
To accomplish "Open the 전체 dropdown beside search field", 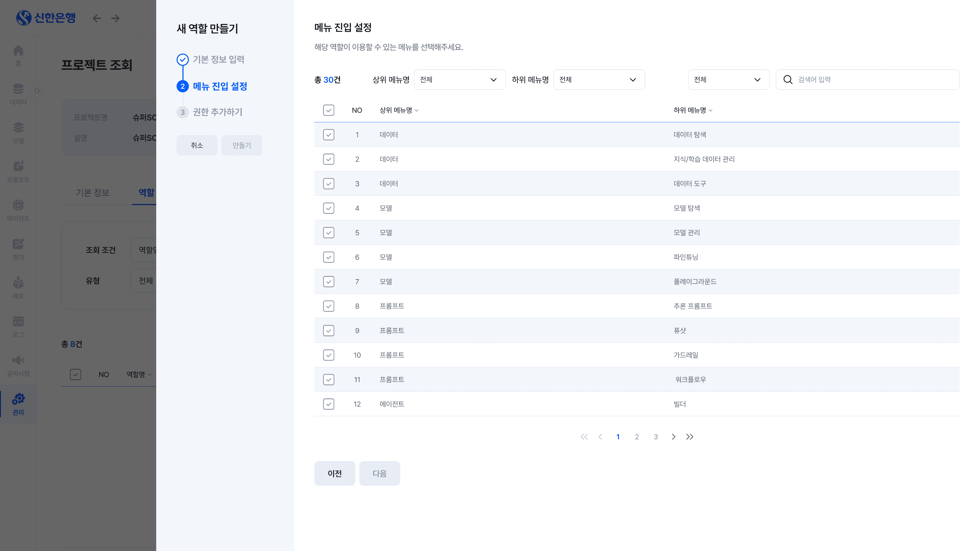I will [x=728, y=79].
